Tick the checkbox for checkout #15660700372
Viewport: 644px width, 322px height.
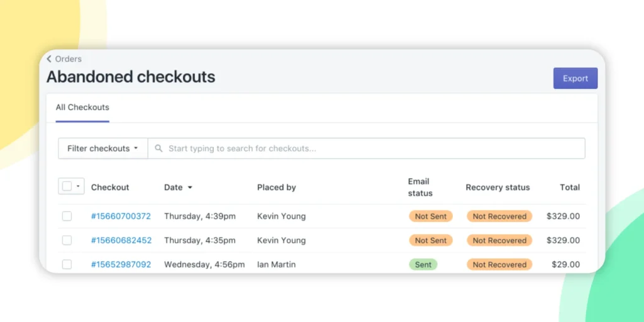(x=67, y=216)
